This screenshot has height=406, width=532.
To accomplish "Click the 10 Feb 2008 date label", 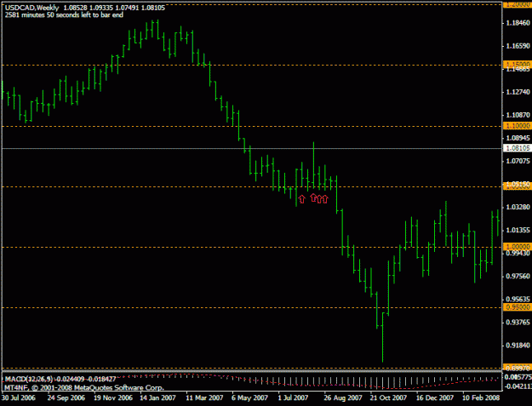I will (481, 397).
